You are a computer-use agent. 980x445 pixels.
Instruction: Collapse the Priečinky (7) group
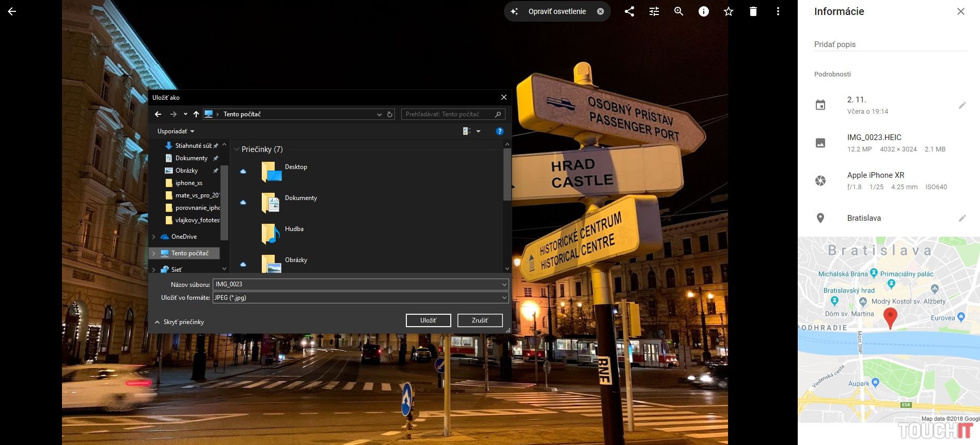pyautogui.click(x=237, y=149)
